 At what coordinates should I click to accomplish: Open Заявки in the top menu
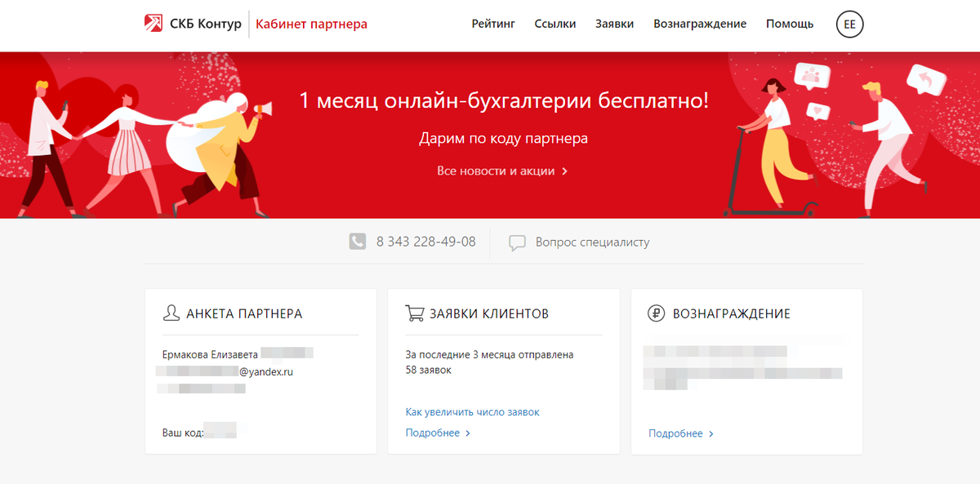[615, 24]
